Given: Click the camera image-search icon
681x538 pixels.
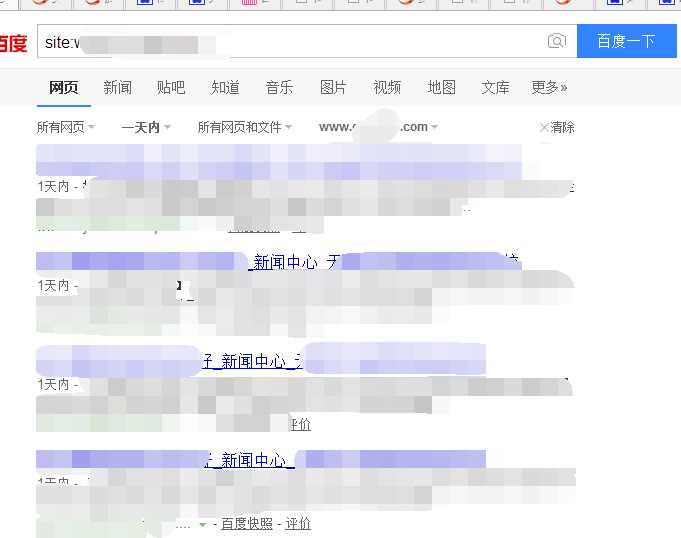Looking at the screenshot, I should pyautogui.click(x=557, y=41).
